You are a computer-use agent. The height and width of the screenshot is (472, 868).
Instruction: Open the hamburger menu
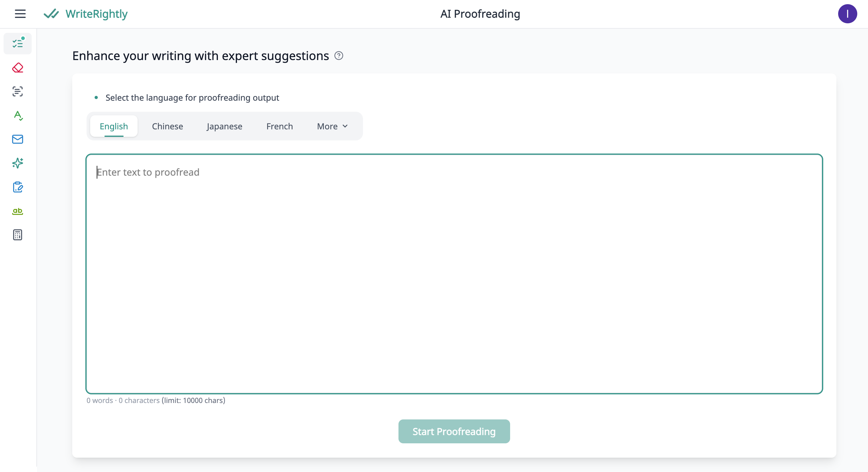[20, 14]
